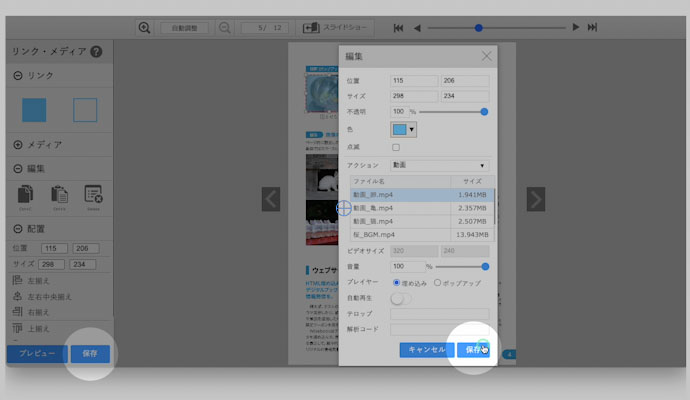Screen dimensions: 690x400
Task: Select the 埋め込み player radio button
Action: (x=397, y=283)
